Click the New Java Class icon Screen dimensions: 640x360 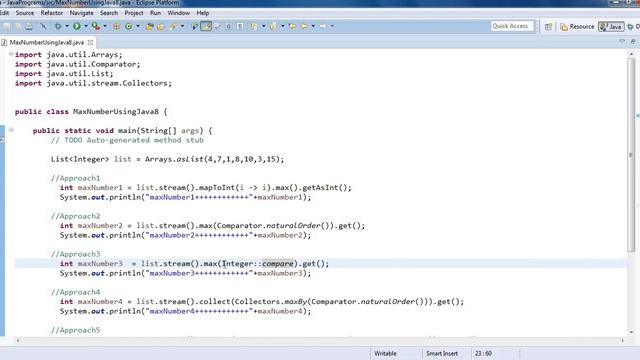click(129, 26)
